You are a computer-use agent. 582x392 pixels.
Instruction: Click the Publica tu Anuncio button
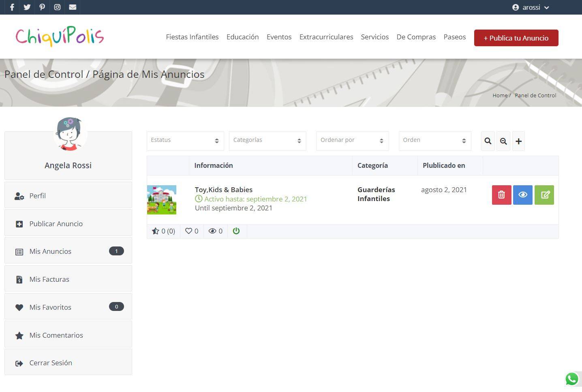(516, 38)
